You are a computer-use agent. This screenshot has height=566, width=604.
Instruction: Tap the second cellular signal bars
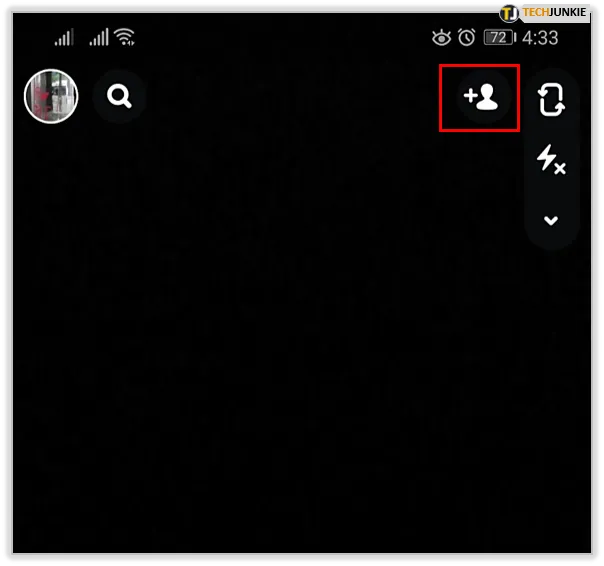[99, 37]
